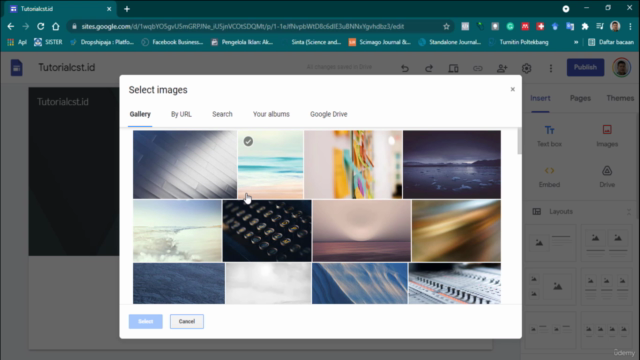Open the Google Drive tab

point(329,114)
